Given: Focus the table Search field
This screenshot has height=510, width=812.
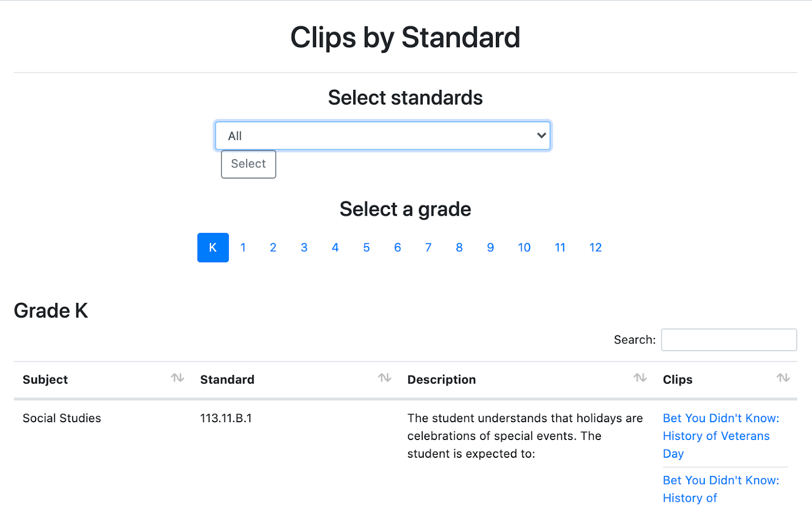Looking at the screenshot, I should tap(729, 340).
